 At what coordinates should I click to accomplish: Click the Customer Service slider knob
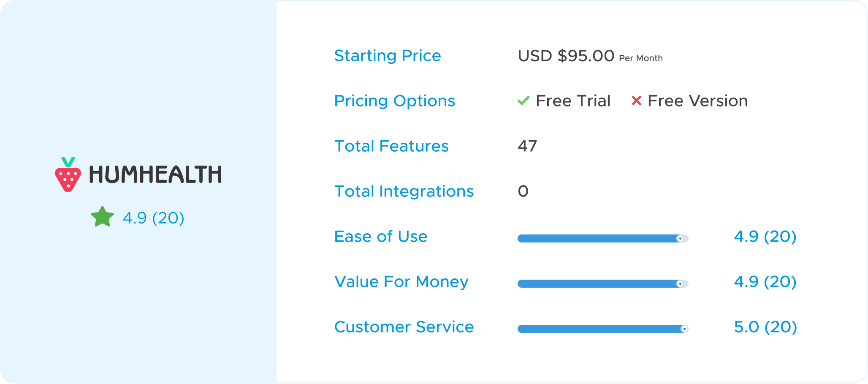[x=684, y=329]
